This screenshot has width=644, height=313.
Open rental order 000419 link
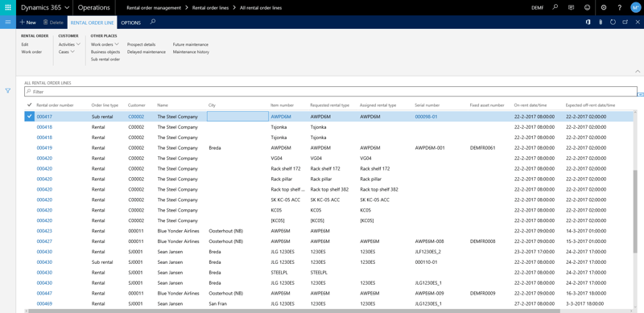[44, 148]
